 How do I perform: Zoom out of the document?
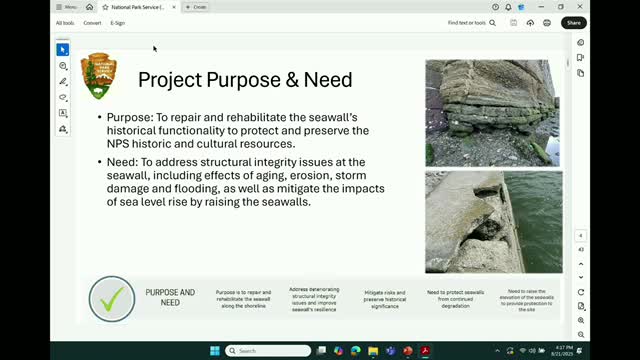580,335
